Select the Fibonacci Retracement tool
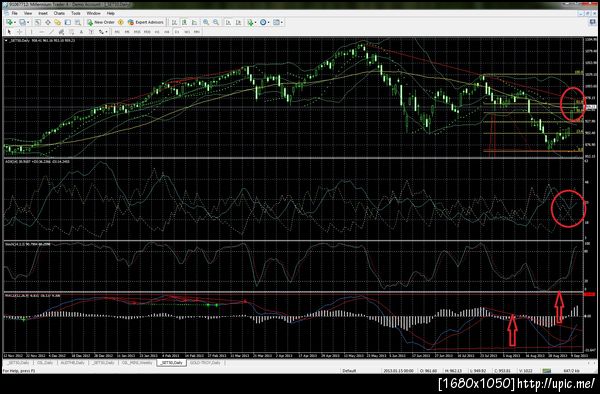 pyautogui.click(x=72, y=32)
